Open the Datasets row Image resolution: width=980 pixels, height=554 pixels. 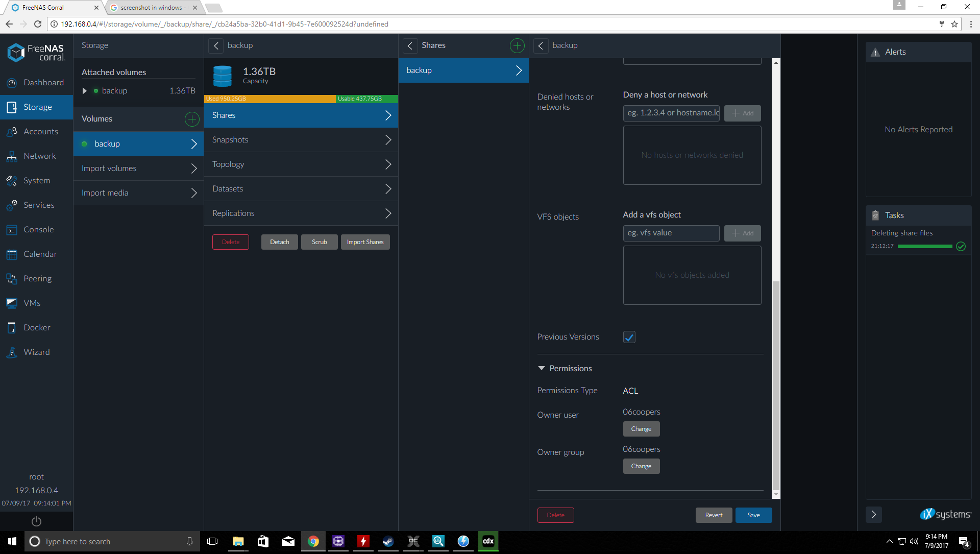tap(301, 189)
